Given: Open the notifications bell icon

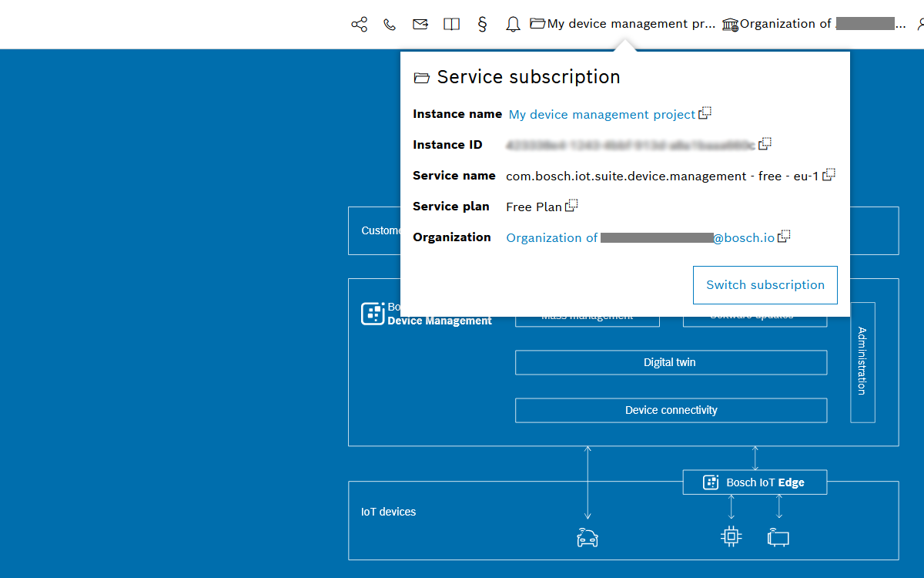Looking at the screenshot, I should [513, 25].
